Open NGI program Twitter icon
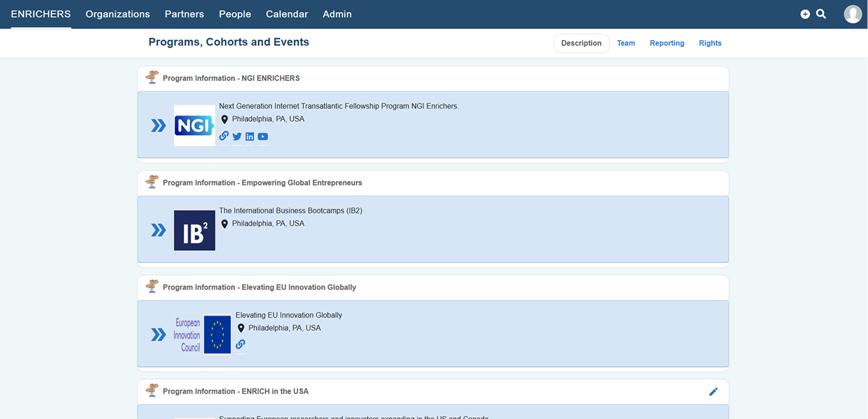This screenshot has width=868, height=419. (237, 137)
